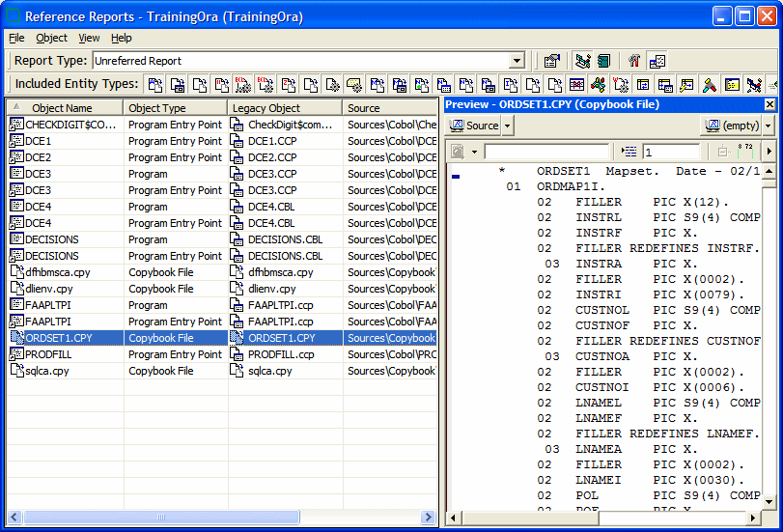This screenshot has width=783, height=532.
Task: Click the checklist window icon in the toolbar
Action: point(657,61)
